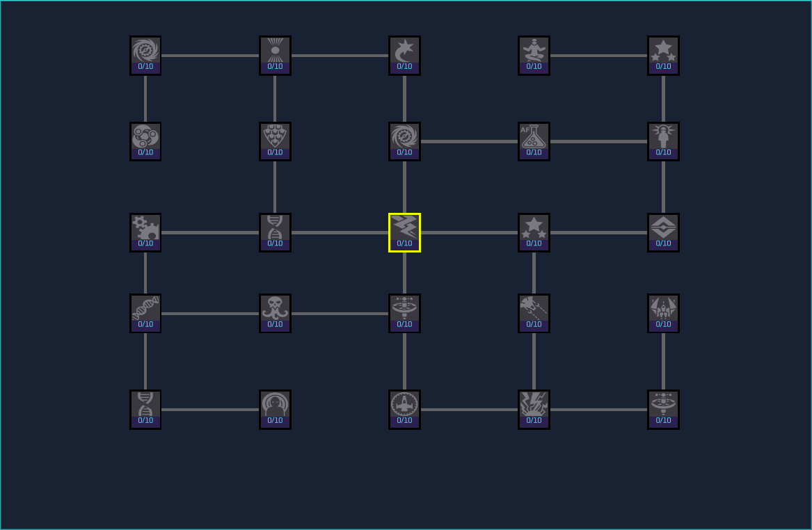
Task: Select the space station node beside the skull
Action: 404,313
